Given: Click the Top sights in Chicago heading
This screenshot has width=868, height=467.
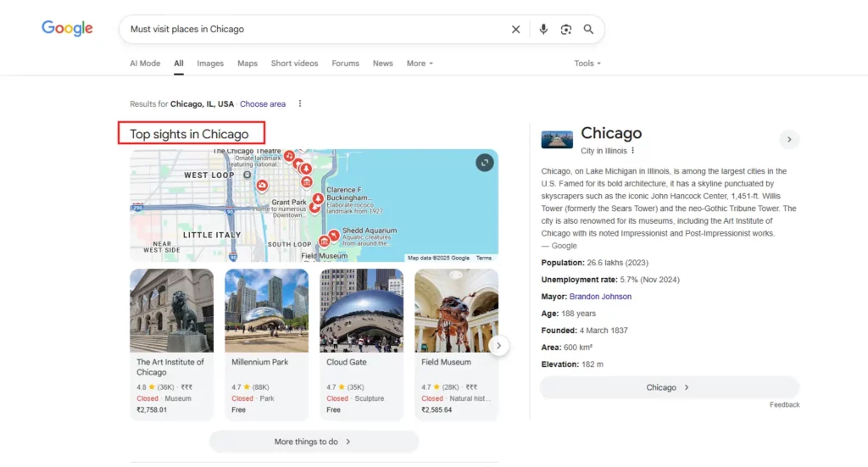Looking at the screenshot, I should point(189,134).
